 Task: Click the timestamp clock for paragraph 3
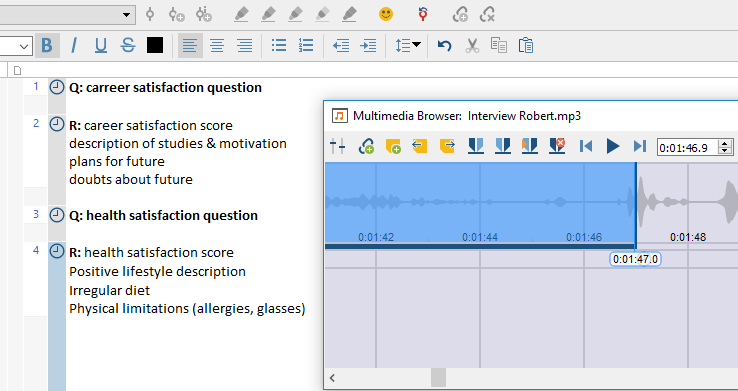point(57,215)
